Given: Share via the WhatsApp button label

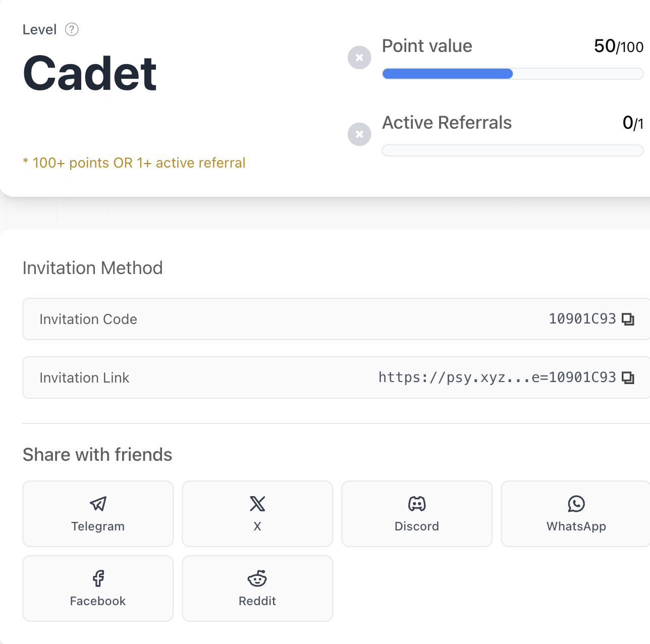Looking at the screenshot, I should pos(576,526).
